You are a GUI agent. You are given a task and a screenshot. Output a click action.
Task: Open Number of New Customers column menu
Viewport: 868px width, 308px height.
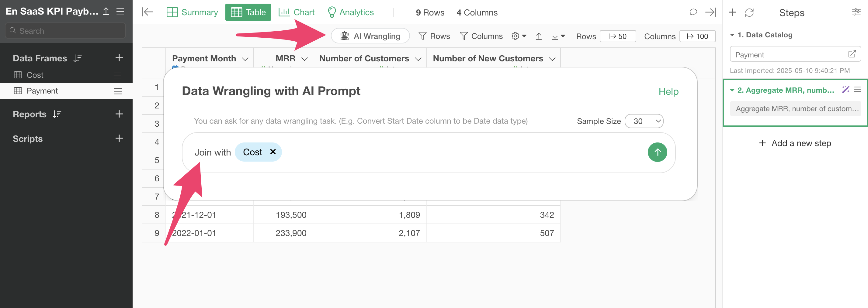click(552, 59)
